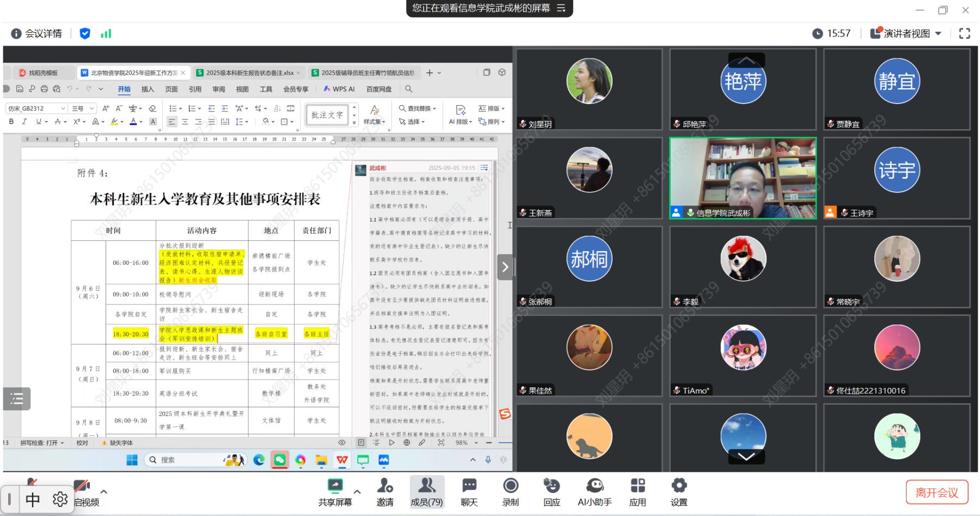Open the 邀请 invite option

(385, 491)
